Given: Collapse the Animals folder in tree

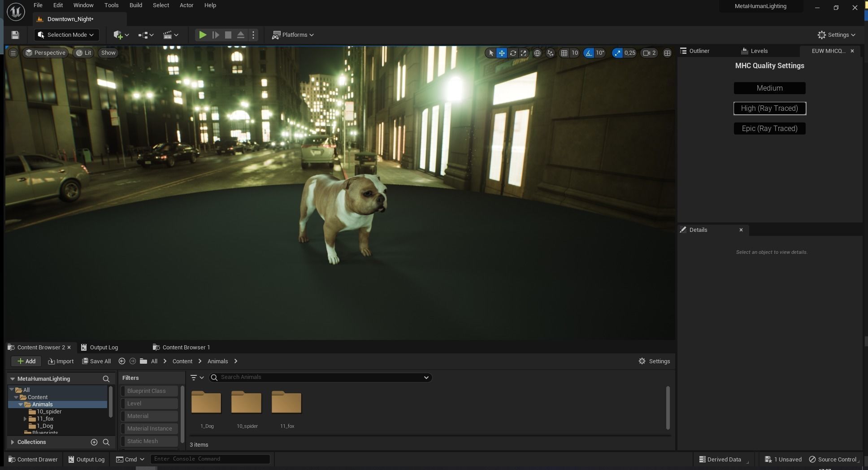Looking at the screenshot, I should tap(21, 405).
